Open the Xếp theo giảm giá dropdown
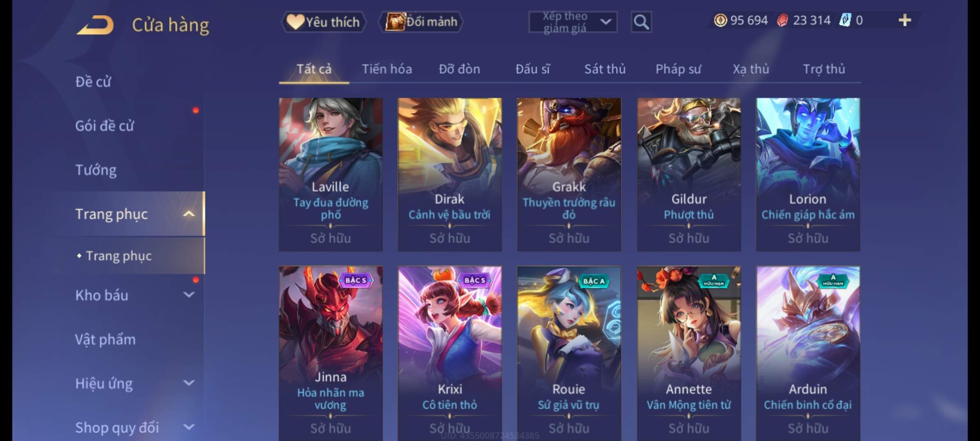The height and width of the screenshot is (441, 980). (573, 22)
